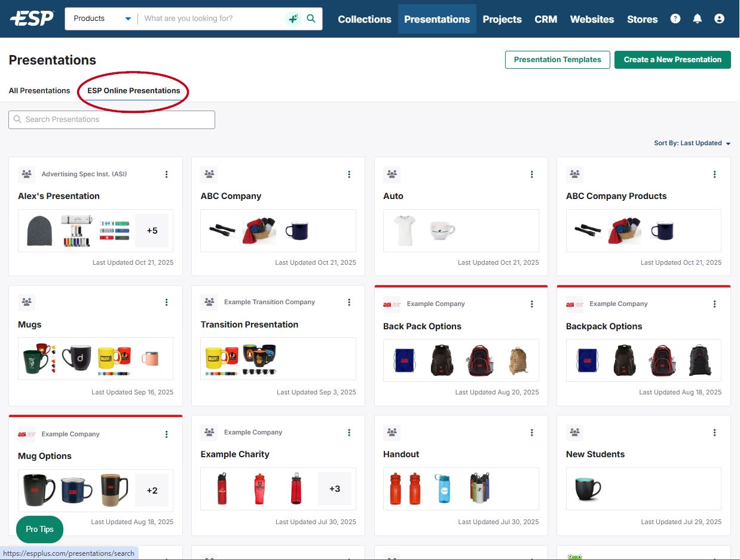Click the Search Presentations input field
Image resolution: width=740 pixels, height=560 pixels.
(x=112, y=120)
